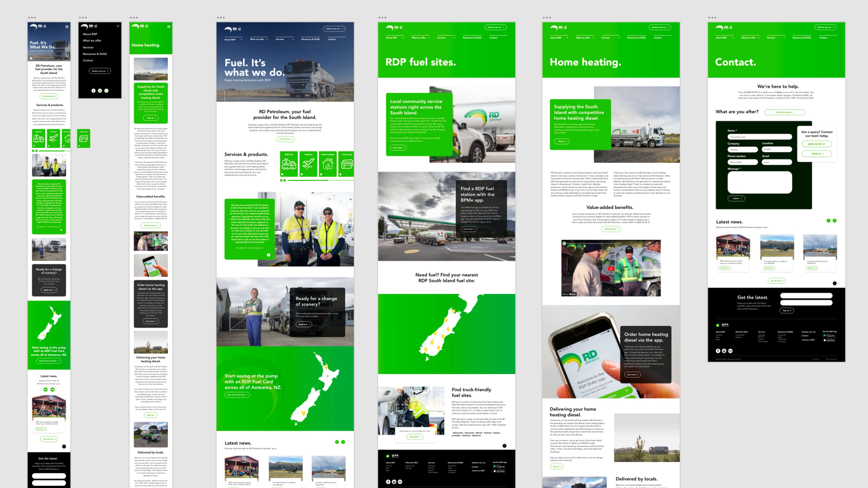The height and width of the screenshot is (488, 868).
Task: Click first news thumbnail on Contact page
Action: coord(733,247)
